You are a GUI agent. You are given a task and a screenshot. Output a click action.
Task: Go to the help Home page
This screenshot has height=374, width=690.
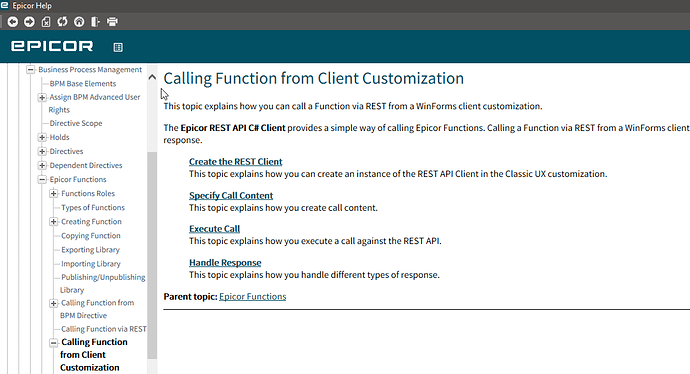(x=79, y=22)
